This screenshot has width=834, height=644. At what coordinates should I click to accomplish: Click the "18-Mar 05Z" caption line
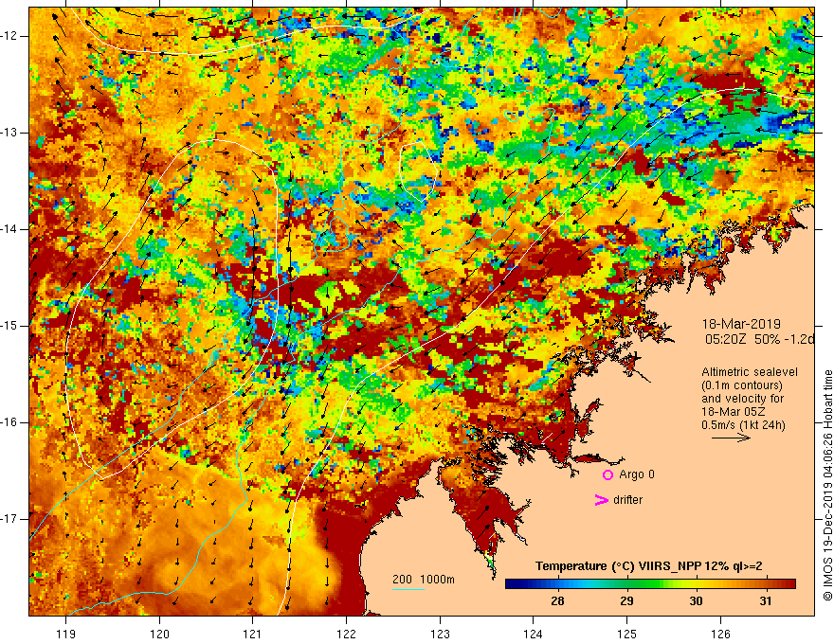[x=732, y=412]
